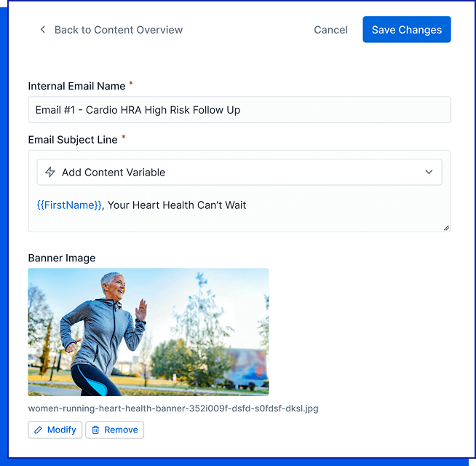
Task: Open the running woman banner image
Action: pyautogui.click(x=148, y=332)
